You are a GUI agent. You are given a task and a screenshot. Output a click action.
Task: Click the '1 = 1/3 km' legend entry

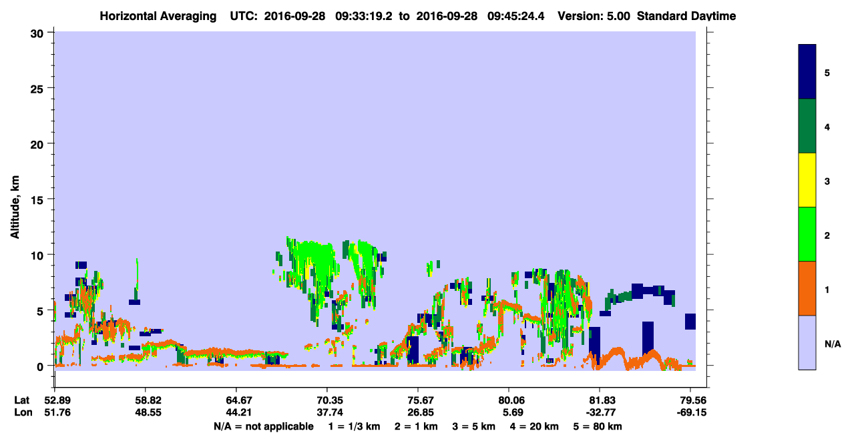355,426
